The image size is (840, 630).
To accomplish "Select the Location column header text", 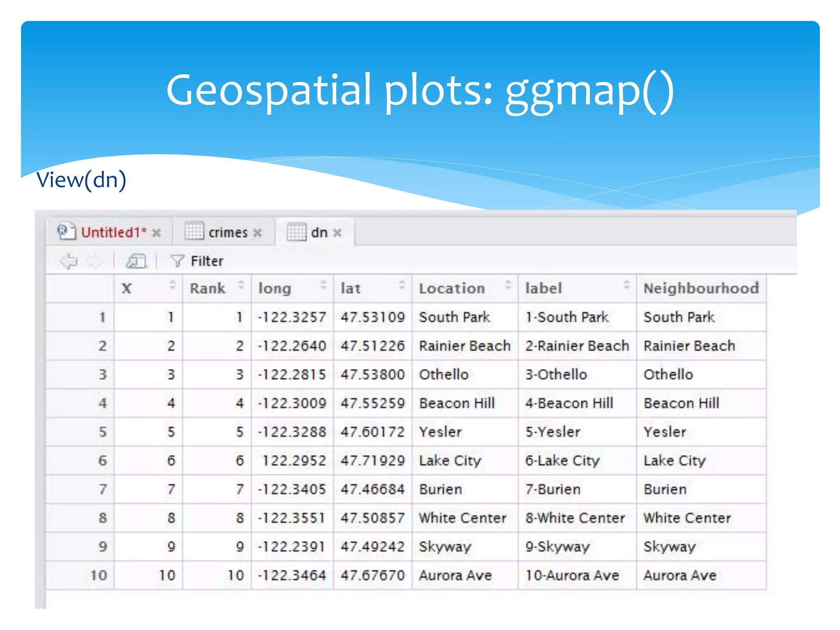I will 452,288.
